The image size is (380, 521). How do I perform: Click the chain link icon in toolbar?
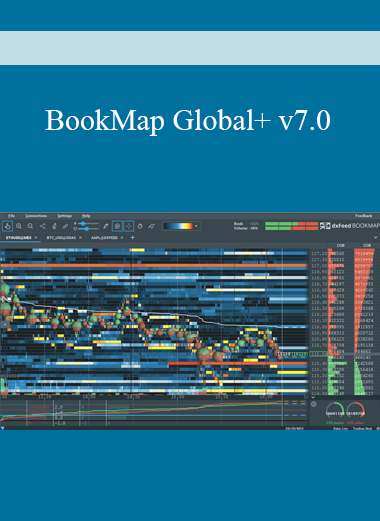point(65,226)
